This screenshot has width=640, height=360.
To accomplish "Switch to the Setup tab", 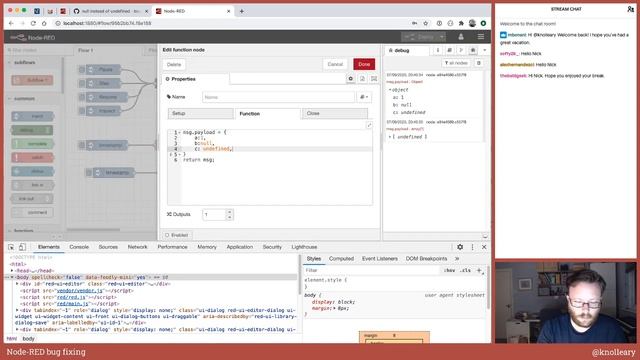I will pos(201,113).
